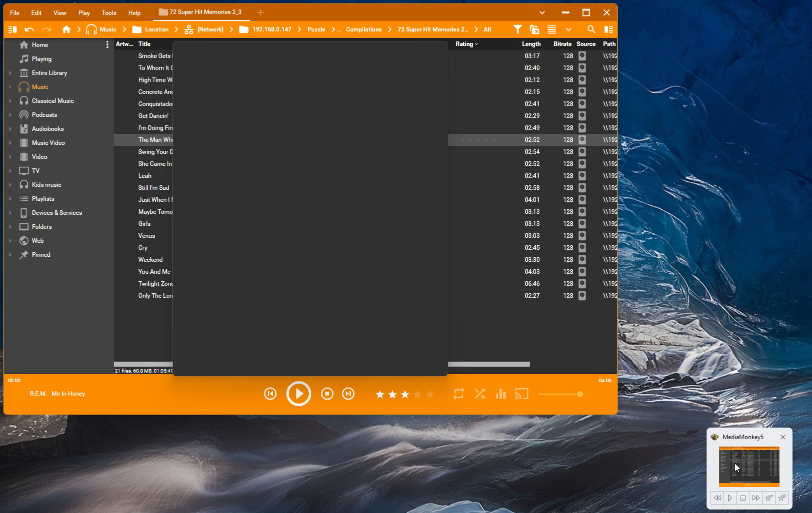Click the Home icon in breadcrumb bar

pos(66,29)
